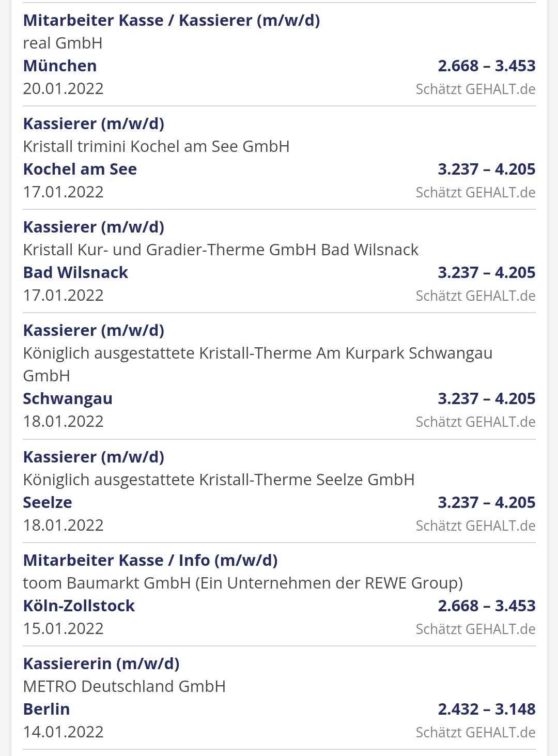The width and height of the screenshot is (558, 756).
Task: Click Kristall Kur- und Gradier-Therme company name
Action: tap(221, 250)
